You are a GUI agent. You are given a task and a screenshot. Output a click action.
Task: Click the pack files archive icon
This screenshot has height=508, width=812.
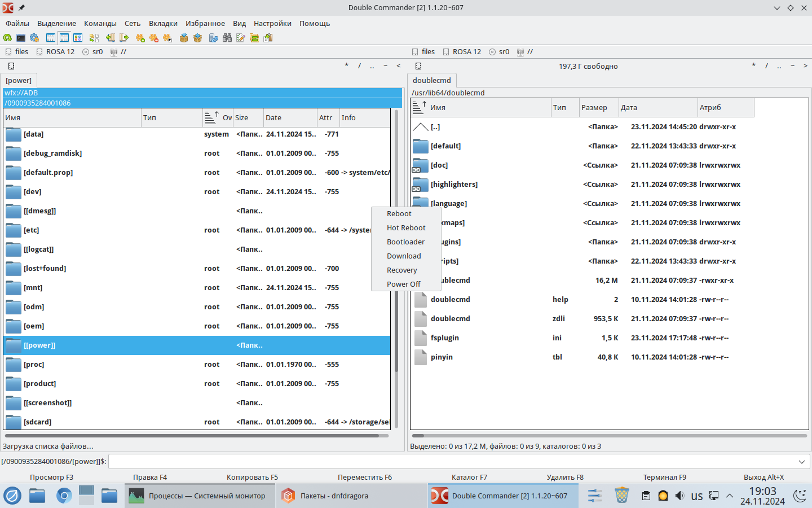click(x=183, y=38)
